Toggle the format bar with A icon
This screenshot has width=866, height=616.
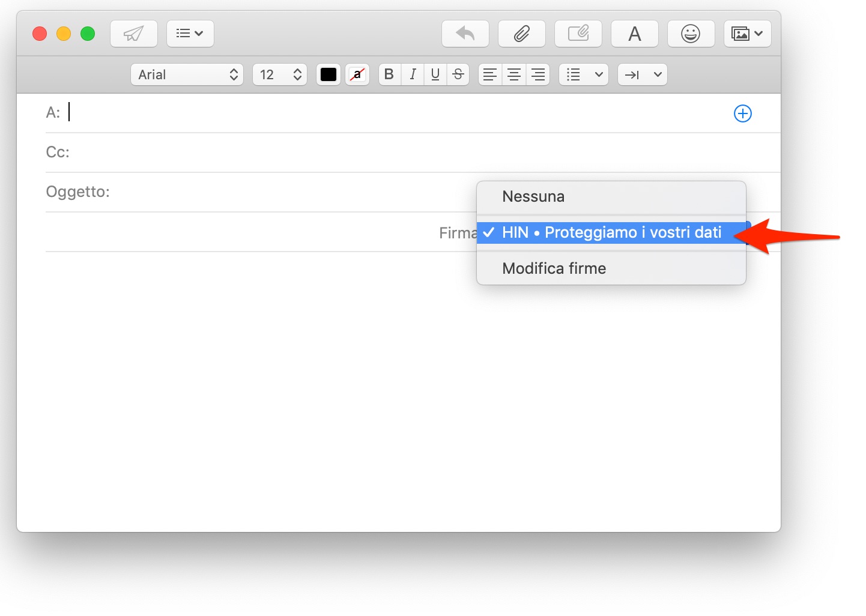[635, 34]
